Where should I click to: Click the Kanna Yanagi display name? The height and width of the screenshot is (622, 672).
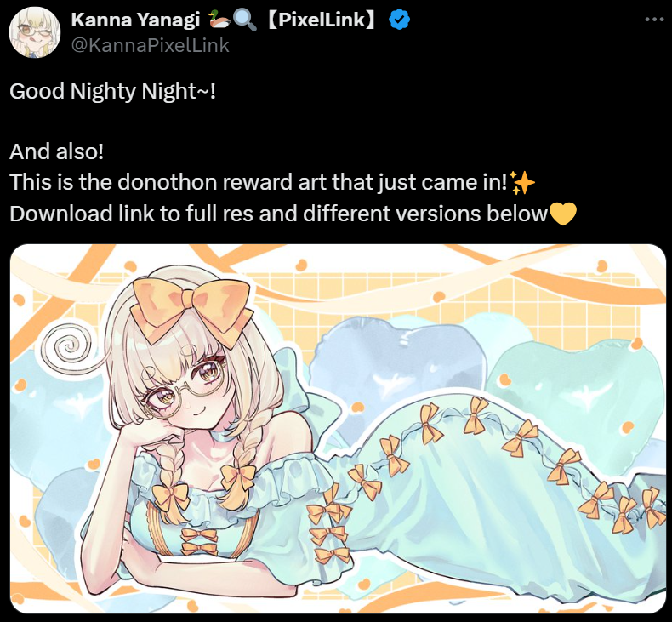tap(135, 20)
